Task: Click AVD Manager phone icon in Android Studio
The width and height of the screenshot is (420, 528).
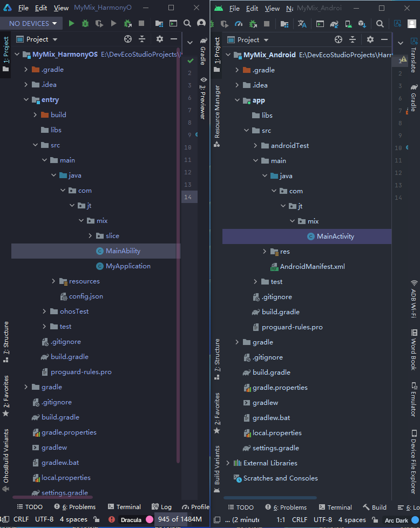Action: point(348,24)
